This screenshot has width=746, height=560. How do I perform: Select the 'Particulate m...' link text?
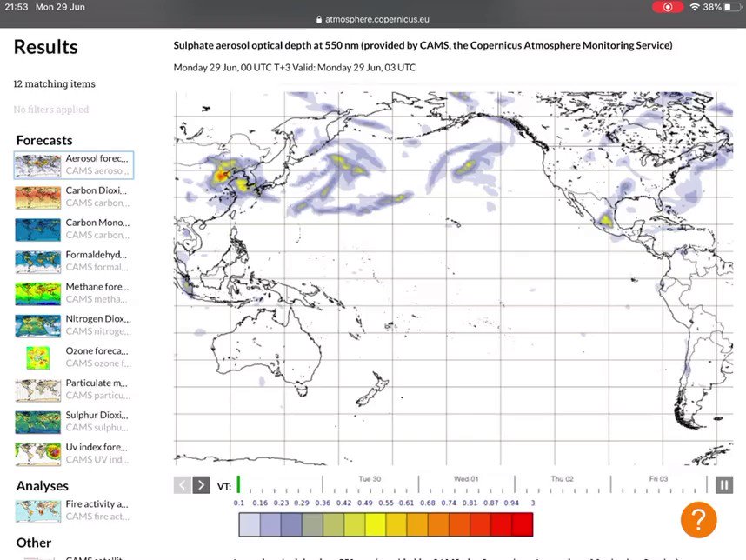97,383
